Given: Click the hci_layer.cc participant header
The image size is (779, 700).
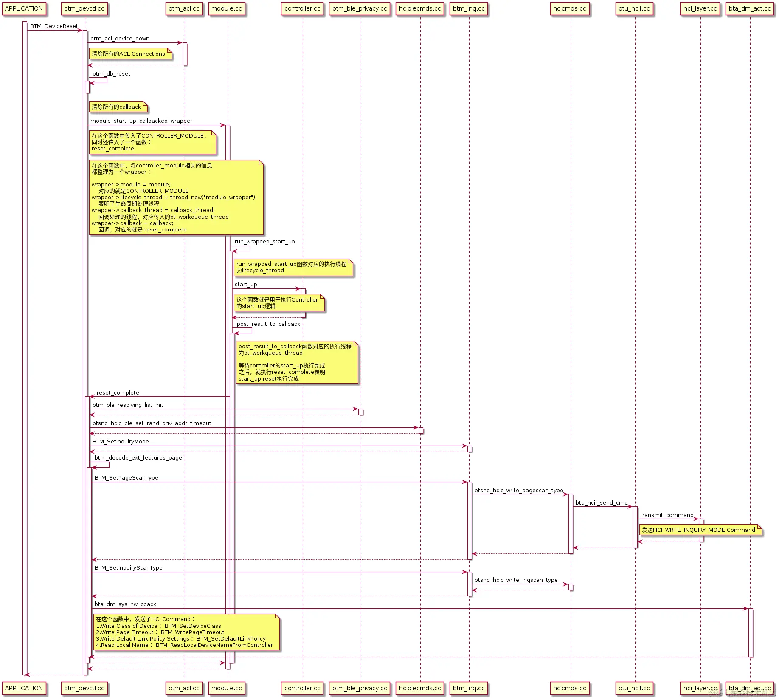Looking at the screenshot, I should [x=700, y=8].
